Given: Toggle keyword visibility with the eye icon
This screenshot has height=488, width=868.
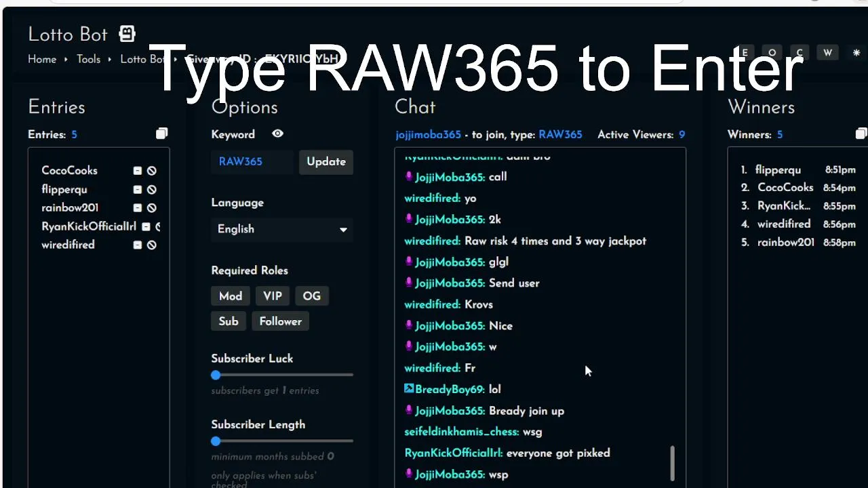Looking at the screenshot, I should click(x=277, y=134).
